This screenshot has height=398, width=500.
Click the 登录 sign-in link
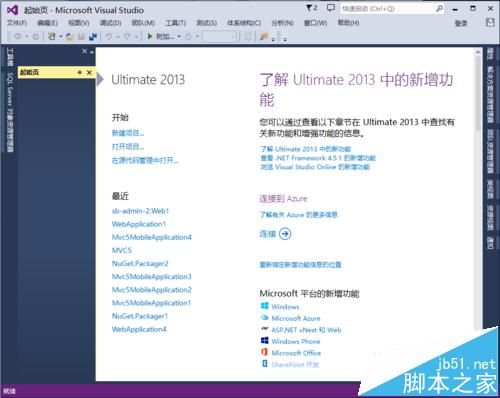tap(461, 23)
